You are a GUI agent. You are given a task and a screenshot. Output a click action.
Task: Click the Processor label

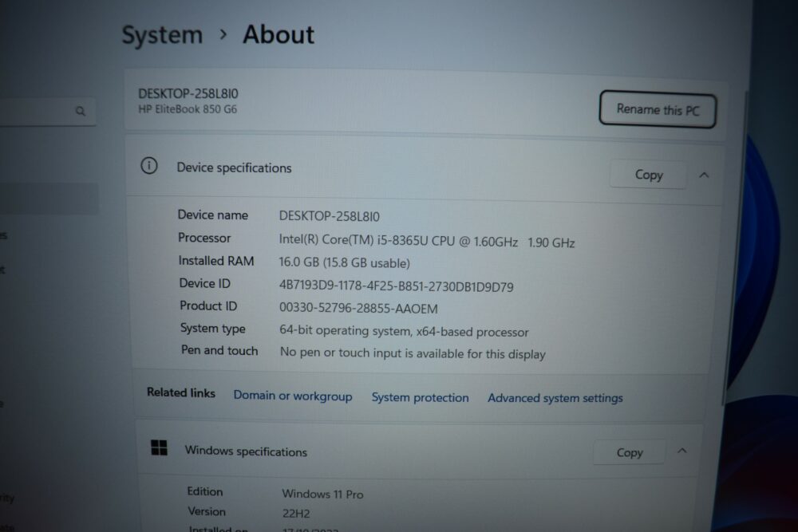[x=204, y=238]
